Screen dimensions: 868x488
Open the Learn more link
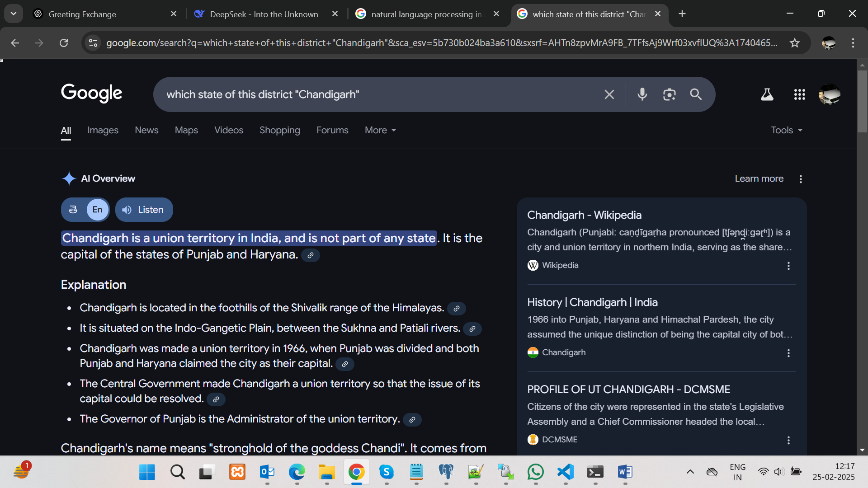coord(759,178)
